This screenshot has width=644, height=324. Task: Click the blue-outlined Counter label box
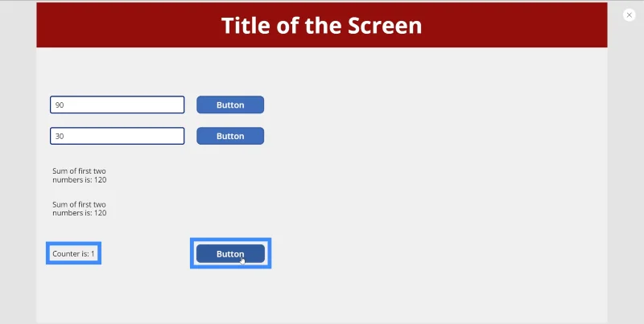click(x=73, y=253)
